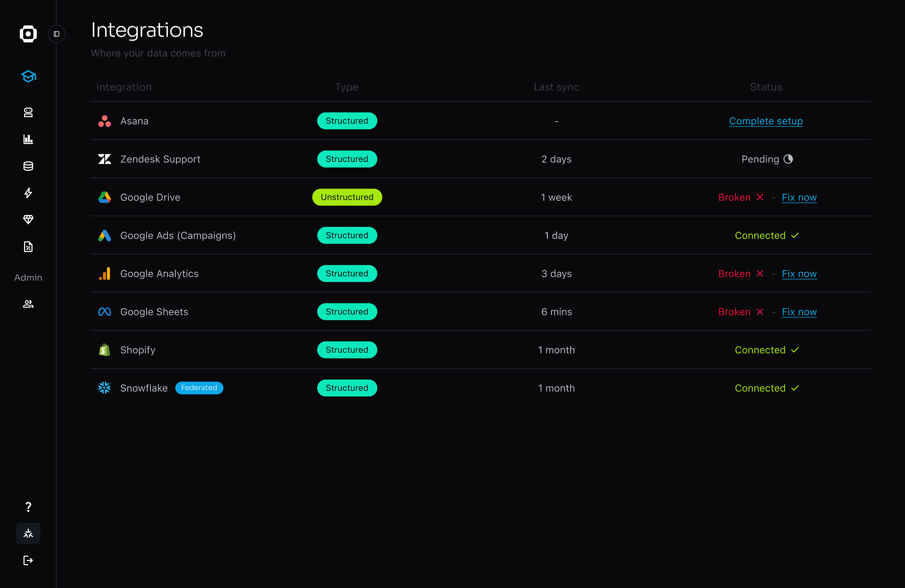This screenshot has width=905, height=588.
Task: Open the database section from the sidebar
Action: [x=28, y=166]
